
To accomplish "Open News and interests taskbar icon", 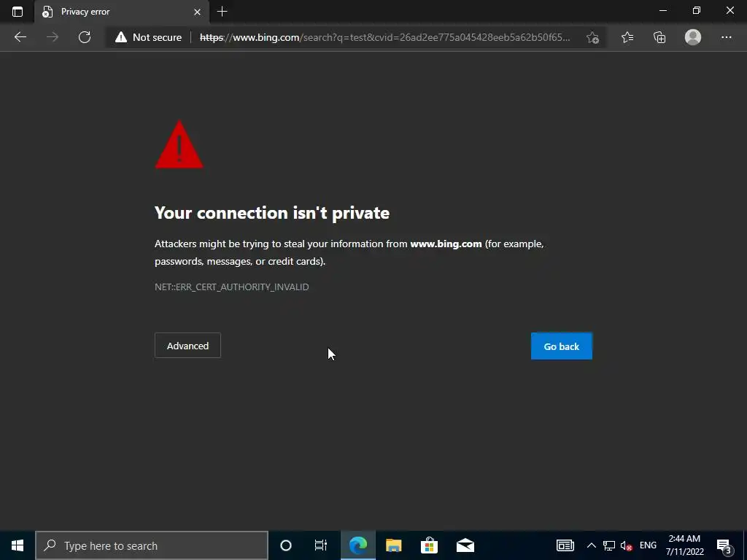I will [565, 545].
